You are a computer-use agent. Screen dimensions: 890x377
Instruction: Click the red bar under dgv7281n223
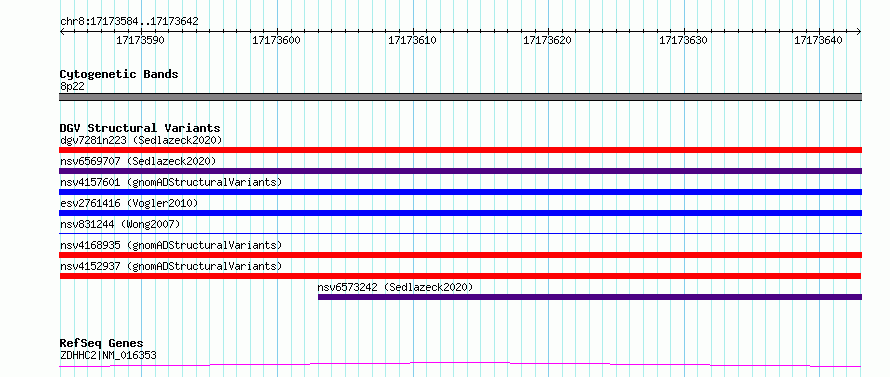tap(460, 150)
